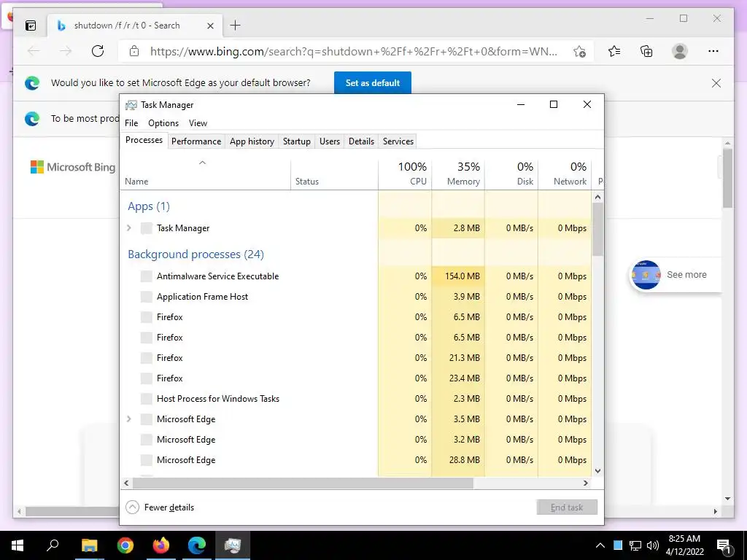The width and height of the screenshot is (747, 560).
Task: Click the Edge address bar URL
Action: [354, 52]
